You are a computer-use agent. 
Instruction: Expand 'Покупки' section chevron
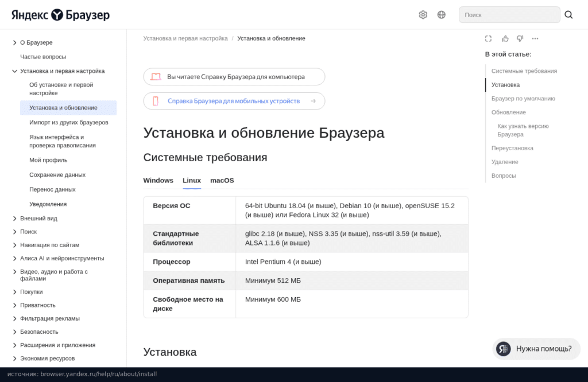click(14, 292)
